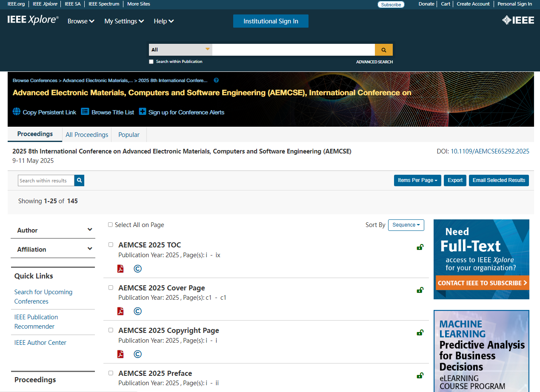The height and width of the screenshot is (392, 540).
Task: Open the PDF for AEMCSE 2025 Cover Page
Action: tap(120, 311)
